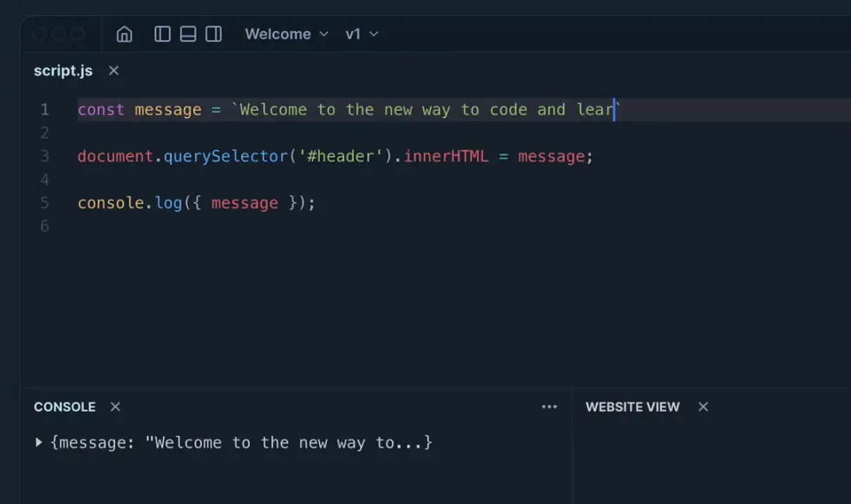The width and height of the screenshot is (851, 504).
Task: Expand the logged message object in the console
Action: pos(38,442)
